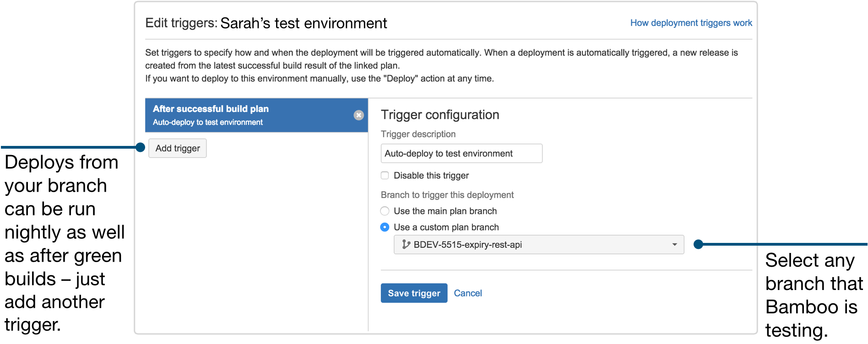Screen dimensions: 868x344
Task: Click the 'Sarah's test environment' page title
Action: click(x=304, y=23)
